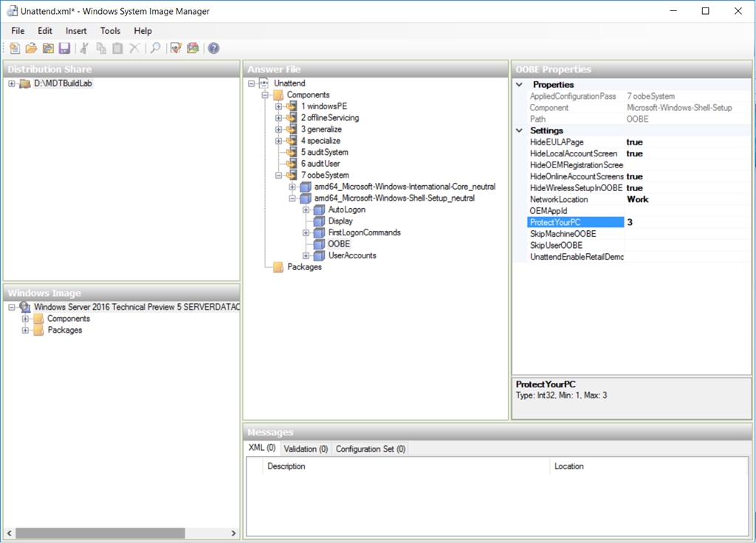The width and height of the screenshot is (756, 543).
Task: Click the Open Answer File folder icon
Action: 31,49
